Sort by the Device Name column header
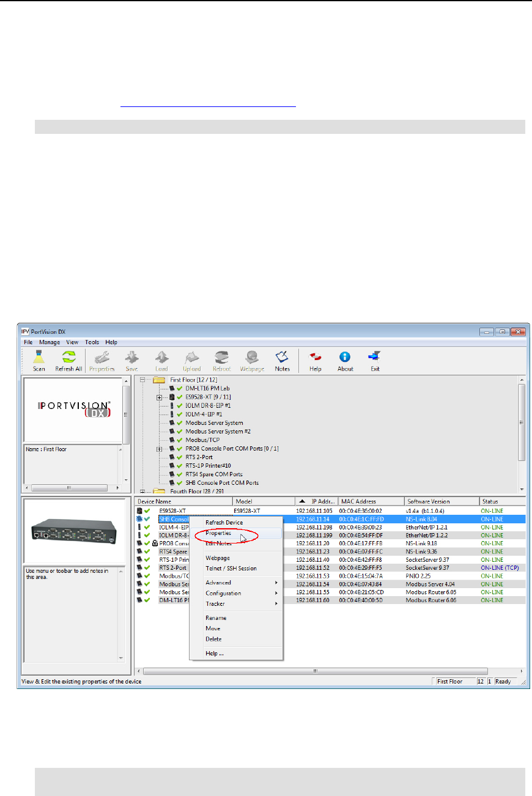 coord(183,501)
